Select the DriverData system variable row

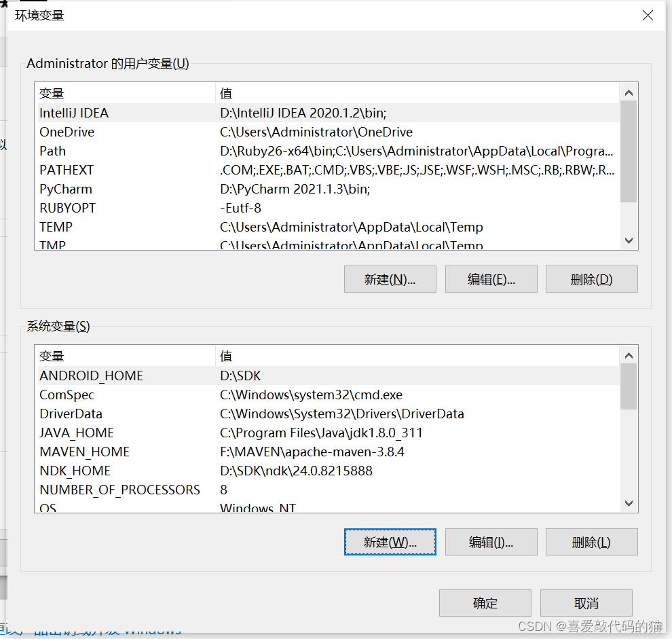point(329,414)
